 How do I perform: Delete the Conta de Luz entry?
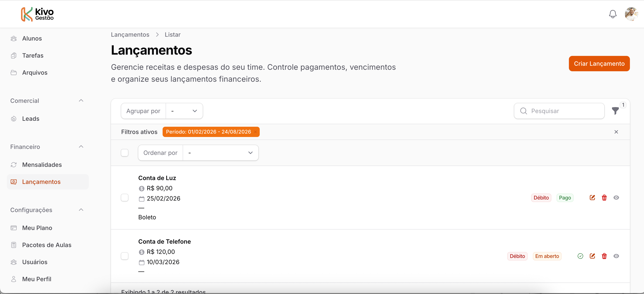604,198
